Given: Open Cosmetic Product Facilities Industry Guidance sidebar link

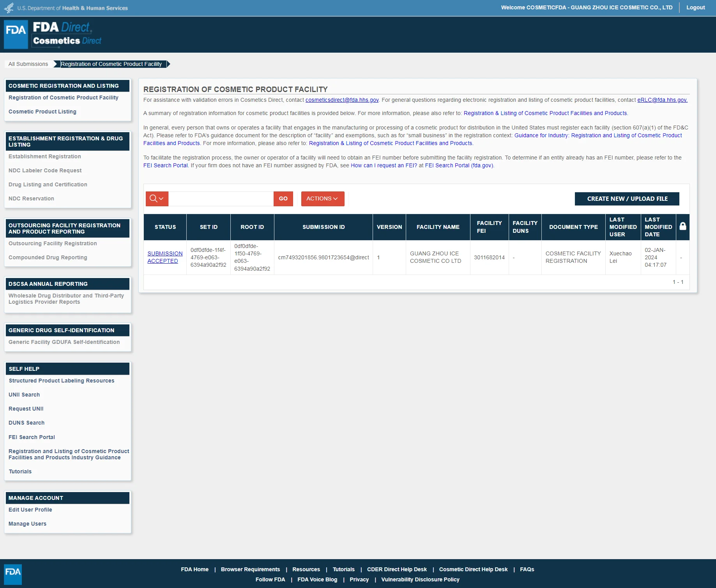Looking at the screenshot, I should (69, 454).
